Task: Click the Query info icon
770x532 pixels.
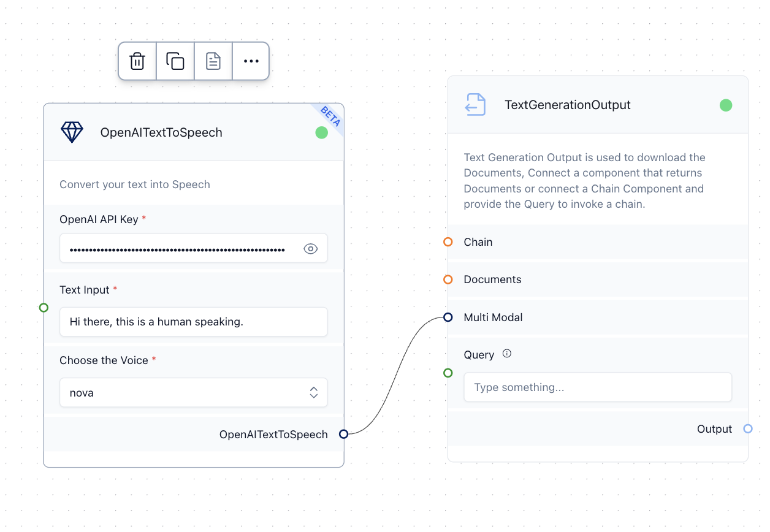Action: 507,354
